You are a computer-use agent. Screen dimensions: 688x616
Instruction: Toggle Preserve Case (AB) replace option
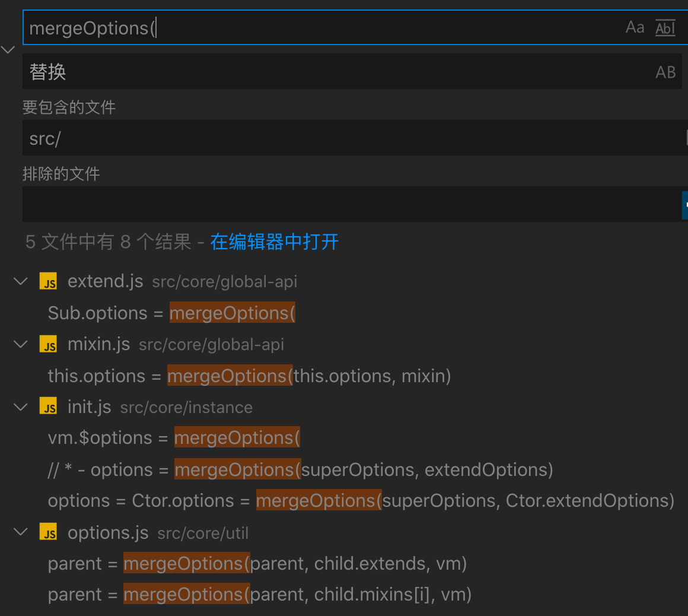click(x=665, y=72)
